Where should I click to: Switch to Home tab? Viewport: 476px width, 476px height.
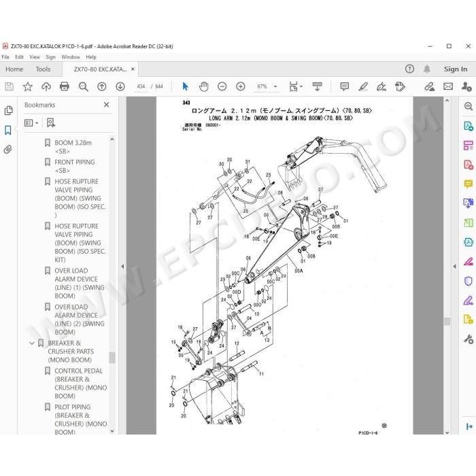tap(14, 69)
